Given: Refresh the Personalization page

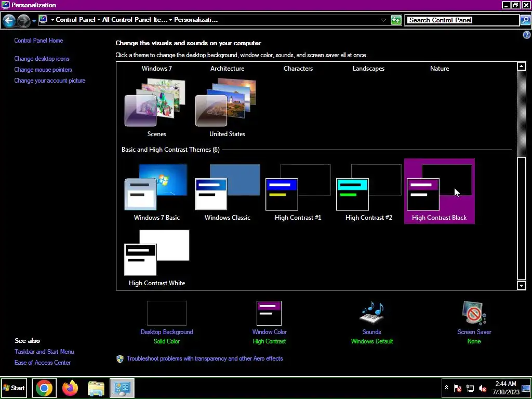Looking at the screenshot, I should click(396, 20).
